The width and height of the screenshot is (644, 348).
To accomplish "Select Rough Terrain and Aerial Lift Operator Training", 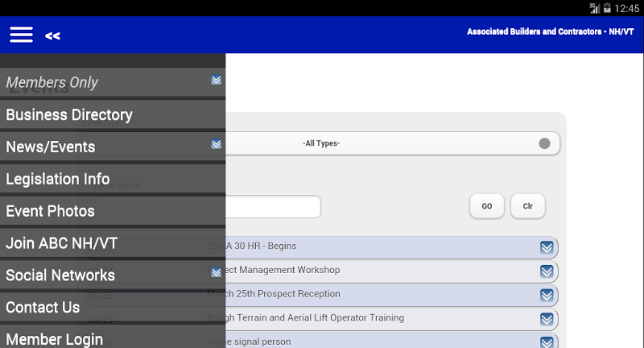I will [305, 317].
